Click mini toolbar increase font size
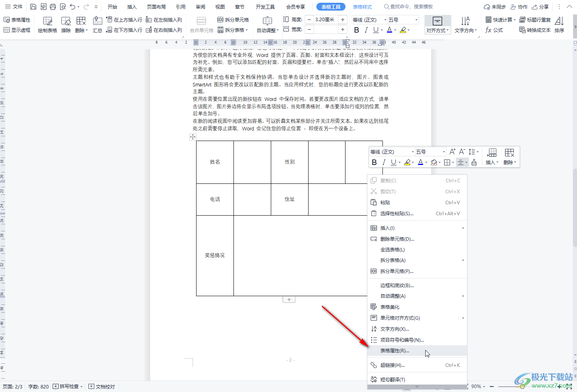Screen dimensions: 577x392 pyautogui.click(x=452, y=152)
